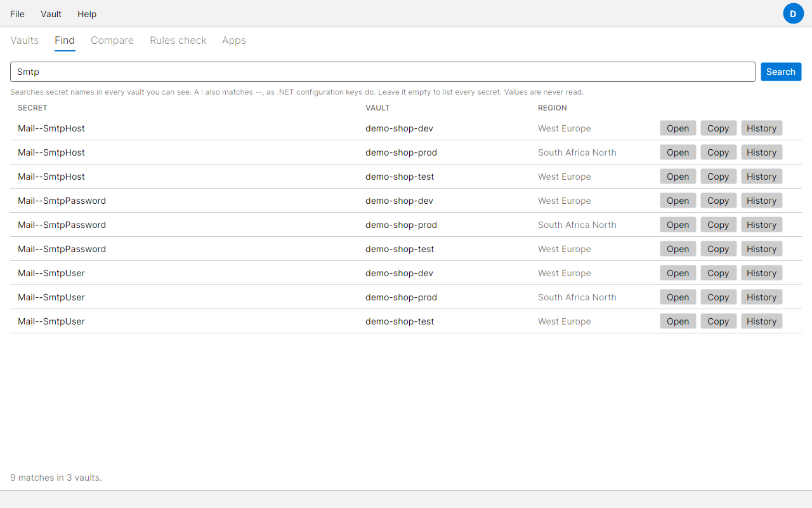View history of Mail--SmtpPassword in demo-shop-test
Screen dimensions: 812x508
[761, 249]
